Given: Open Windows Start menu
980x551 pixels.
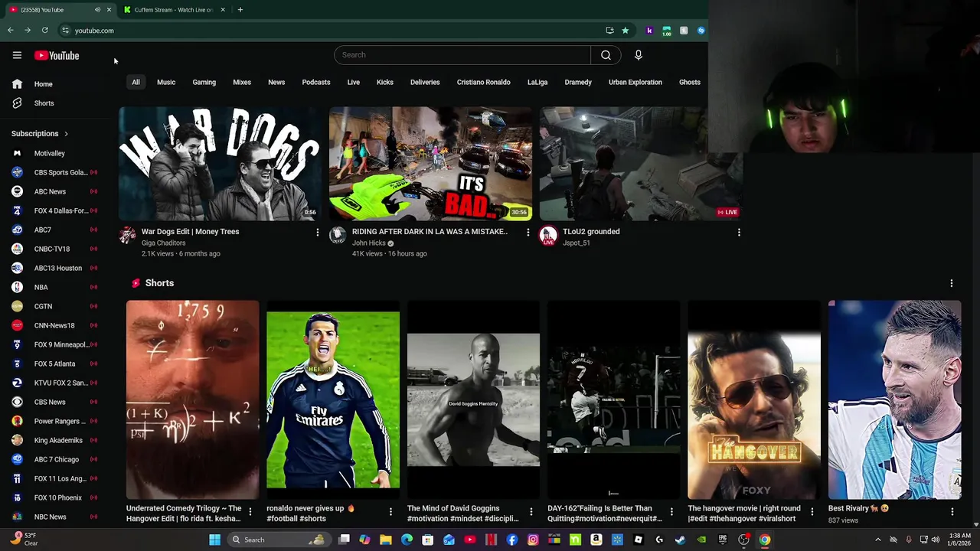Looking at the screenshot, I should [215, 540].
